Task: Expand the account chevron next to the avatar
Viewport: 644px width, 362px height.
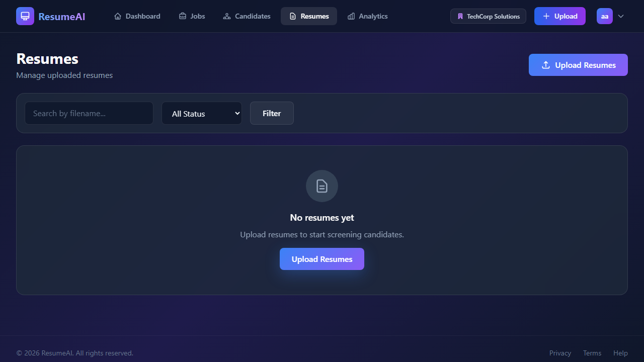Action: coord(621,16)
